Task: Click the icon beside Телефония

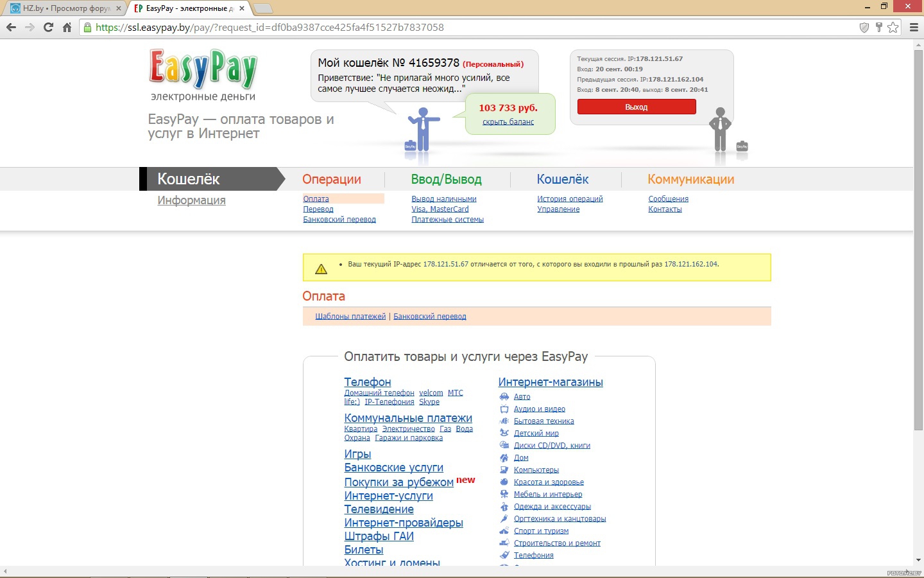Action: pyautogui.click(x=504, y=556)
